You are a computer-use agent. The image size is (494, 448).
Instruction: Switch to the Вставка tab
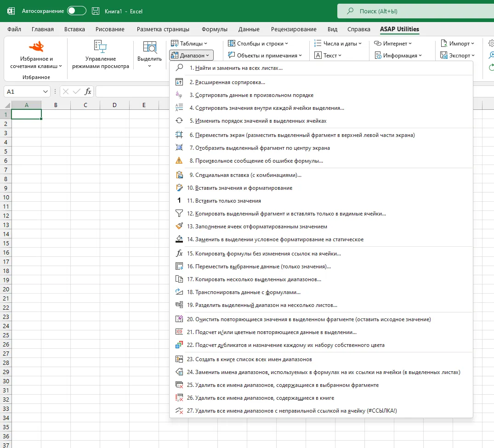[x=74, y=29]
